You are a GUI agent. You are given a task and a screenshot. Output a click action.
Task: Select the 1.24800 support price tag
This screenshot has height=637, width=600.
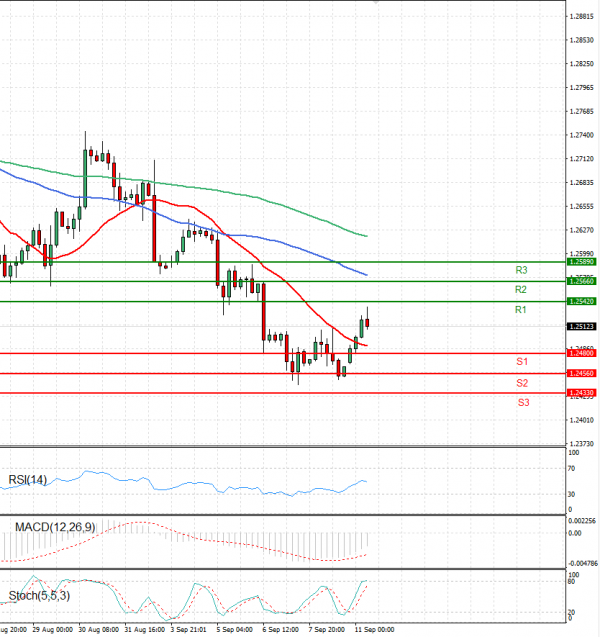(582, 353)
